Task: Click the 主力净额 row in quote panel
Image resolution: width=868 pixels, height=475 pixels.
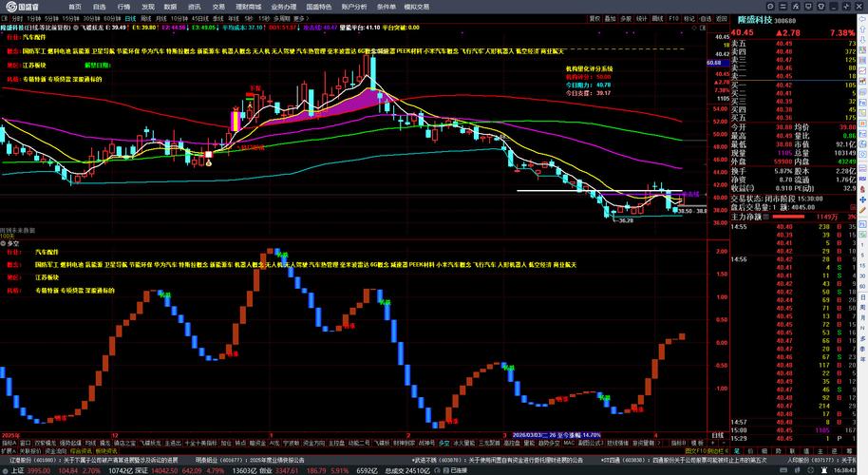Action: click(x=793, y=217)
